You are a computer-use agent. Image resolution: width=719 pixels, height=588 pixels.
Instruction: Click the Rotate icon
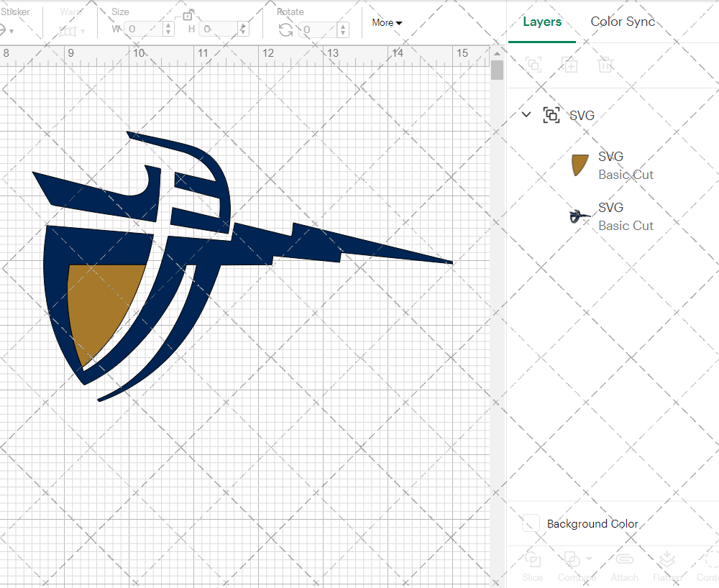point(285,29)
